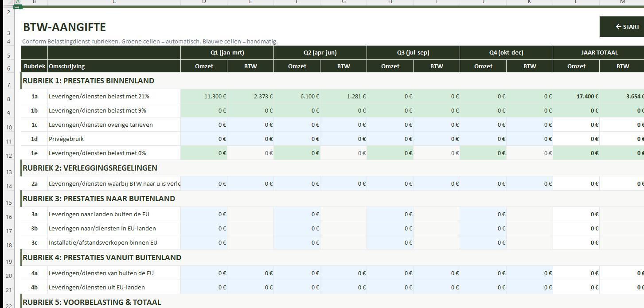Select the BTW-AANGIFTE title cell
Screen dimensions: 644x308
pyautogui.click(x=65, y=27)
